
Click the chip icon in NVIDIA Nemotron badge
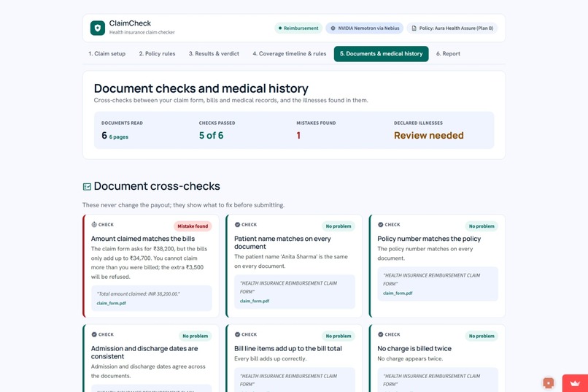coord(333,28)
